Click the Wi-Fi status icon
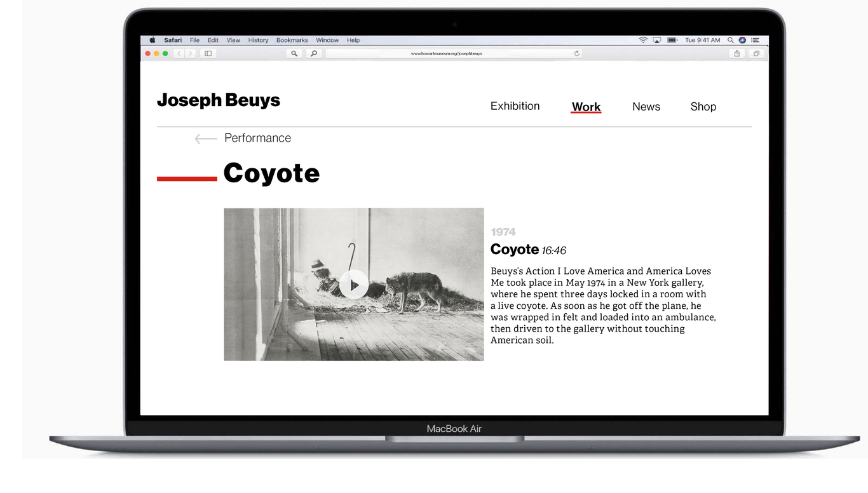This screenshot has height=493, width=868. click(643, 40)
